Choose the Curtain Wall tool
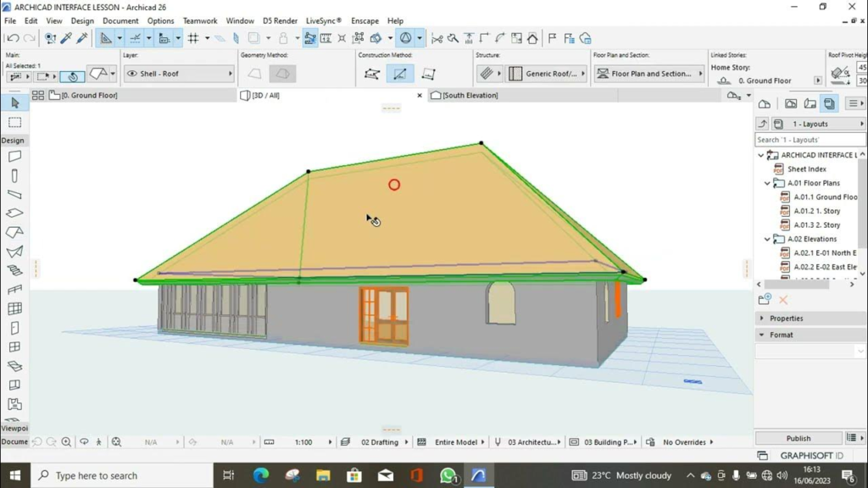Image resolution: width=868 pixels, height=488 pixels. coord(15,308)
